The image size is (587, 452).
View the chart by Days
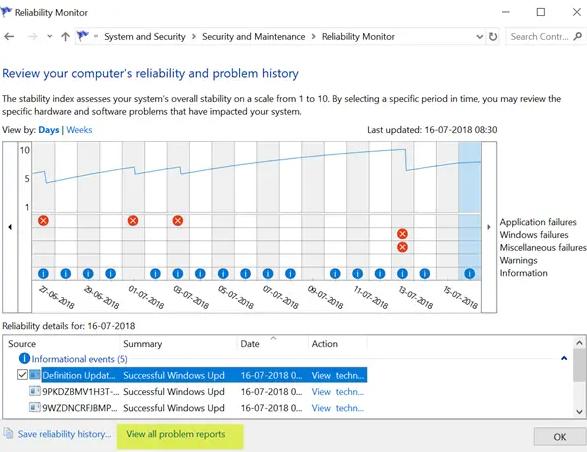click(x=49, y=130)
